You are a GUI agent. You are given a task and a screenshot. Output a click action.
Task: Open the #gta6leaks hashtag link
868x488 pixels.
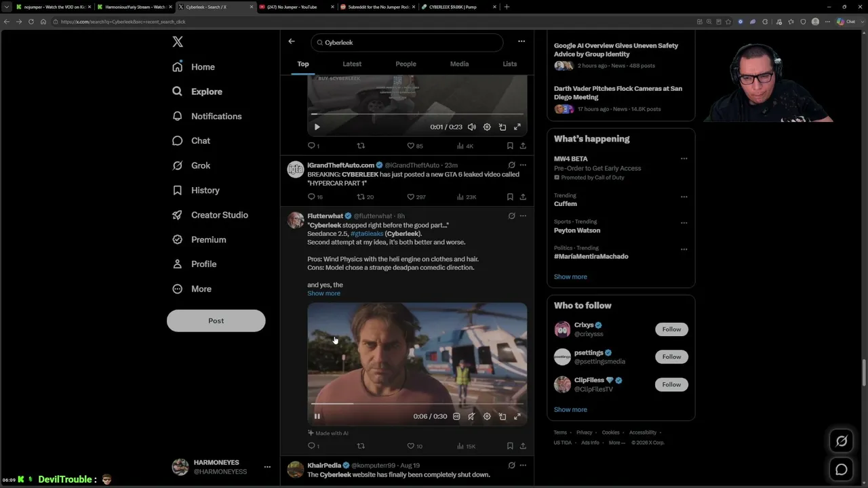point(366,234)
